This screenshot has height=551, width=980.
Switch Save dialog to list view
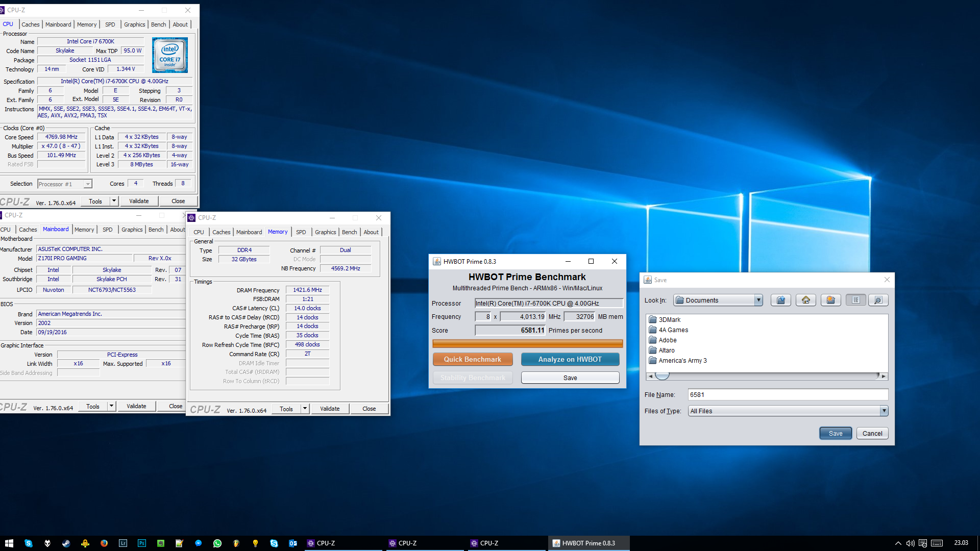click(x=856, y=300)
